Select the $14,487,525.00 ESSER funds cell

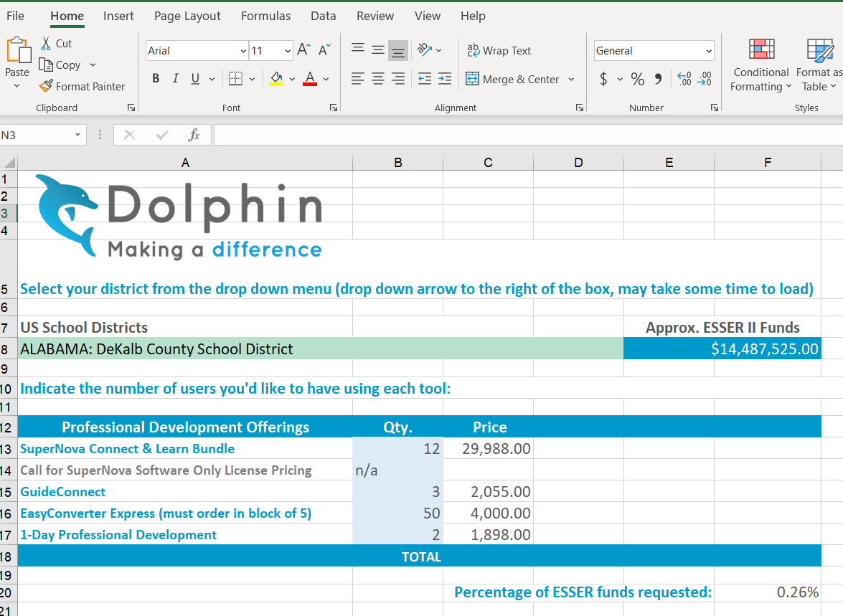click(x=722, y=349)
